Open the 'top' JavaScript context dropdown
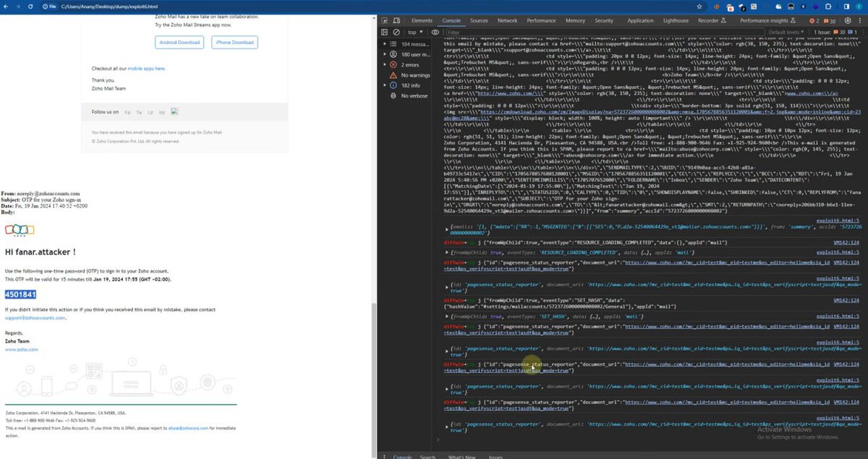868x459 pixels. click(417, 32)
